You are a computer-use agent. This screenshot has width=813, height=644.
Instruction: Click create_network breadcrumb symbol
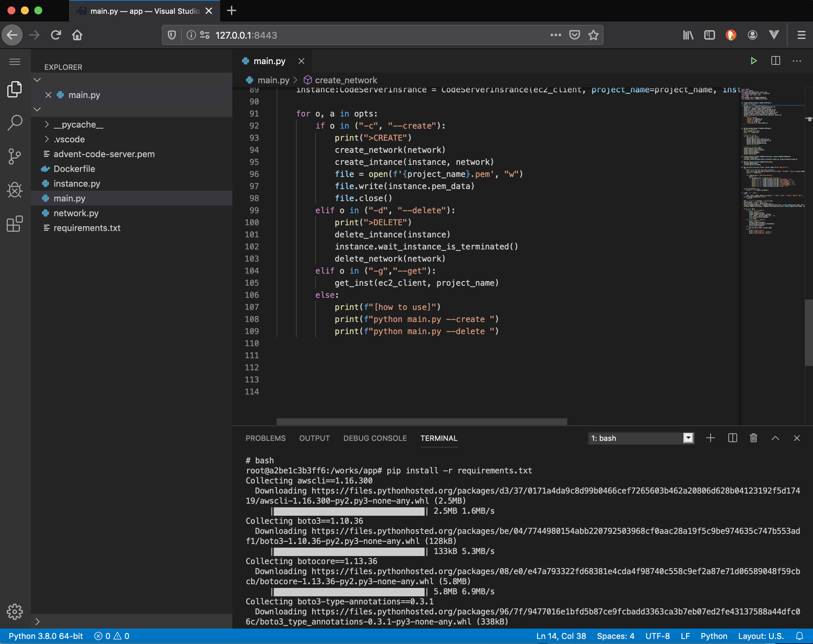coord(346,80)
